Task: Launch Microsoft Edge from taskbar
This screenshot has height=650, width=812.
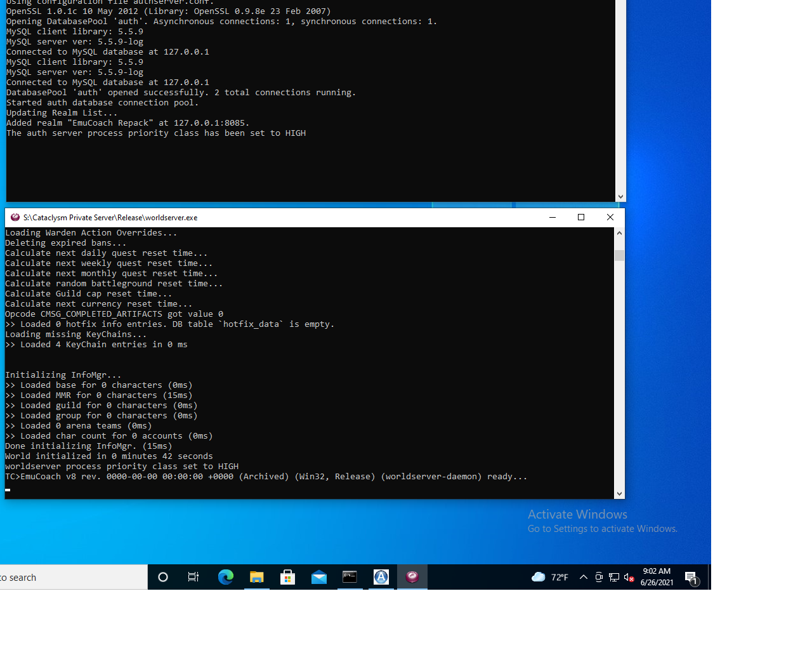Action: pyautogui.click(x=225, y=577)
